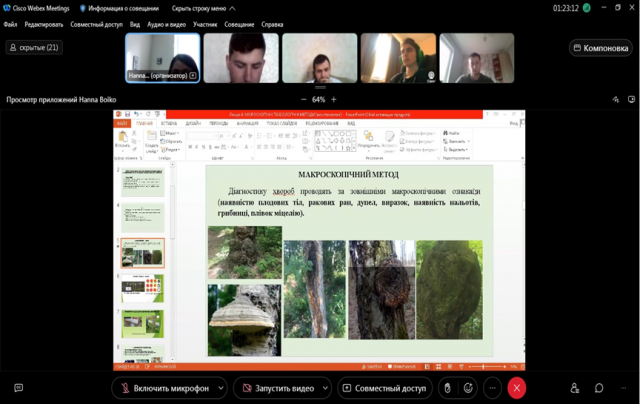
Task: Click the скрытые (21) participants button
Action: point(34,47)
